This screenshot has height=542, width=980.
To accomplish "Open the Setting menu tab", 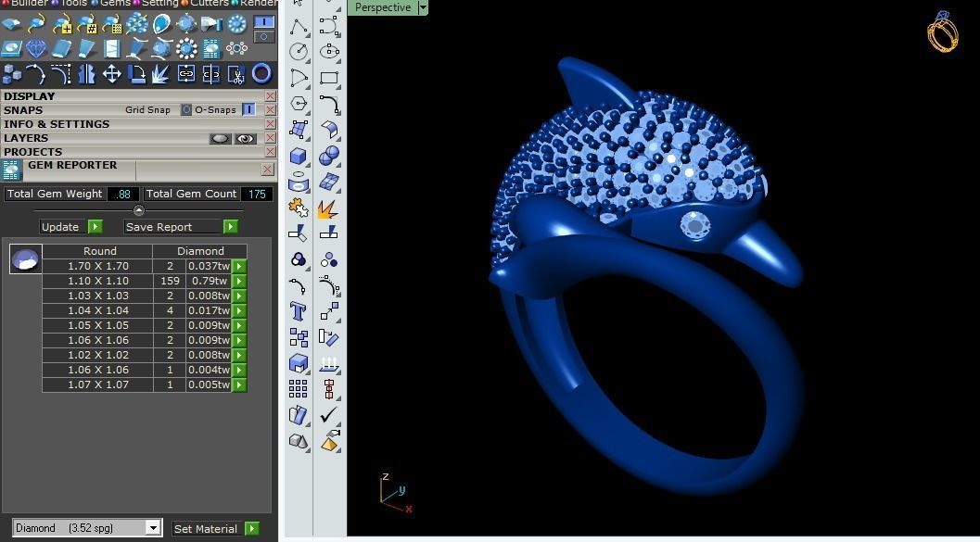I will pos(157,3).
